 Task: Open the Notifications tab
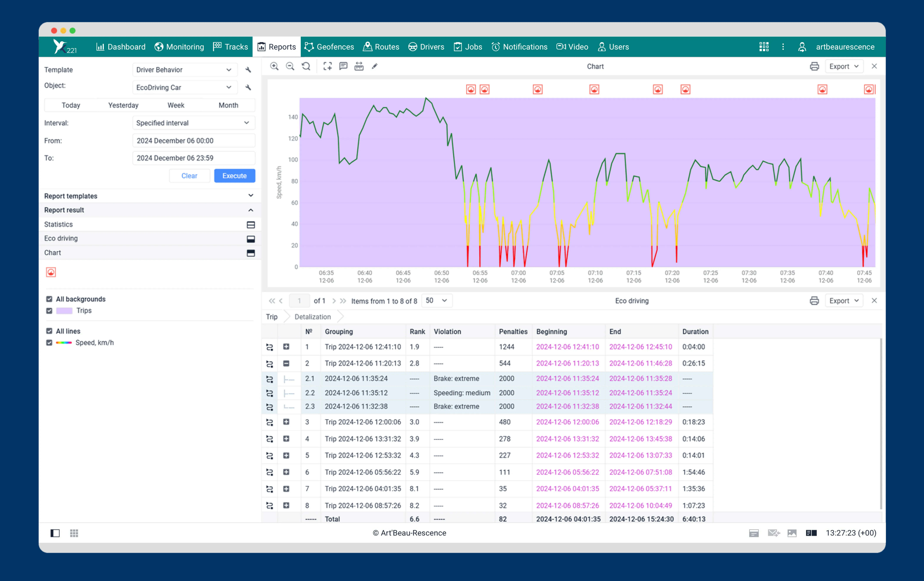point(520,47)
